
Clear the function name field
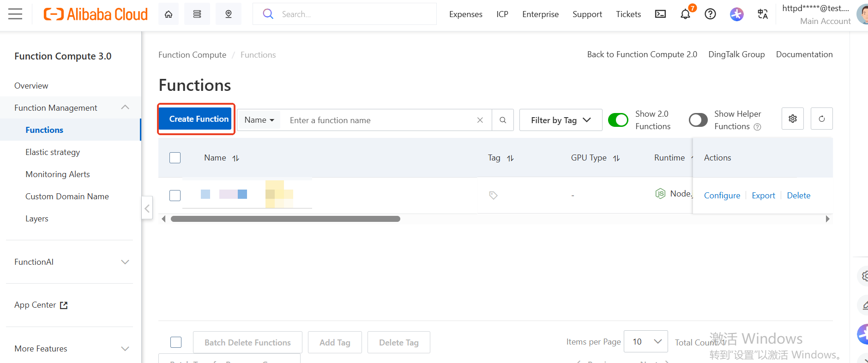coord(480,120)
